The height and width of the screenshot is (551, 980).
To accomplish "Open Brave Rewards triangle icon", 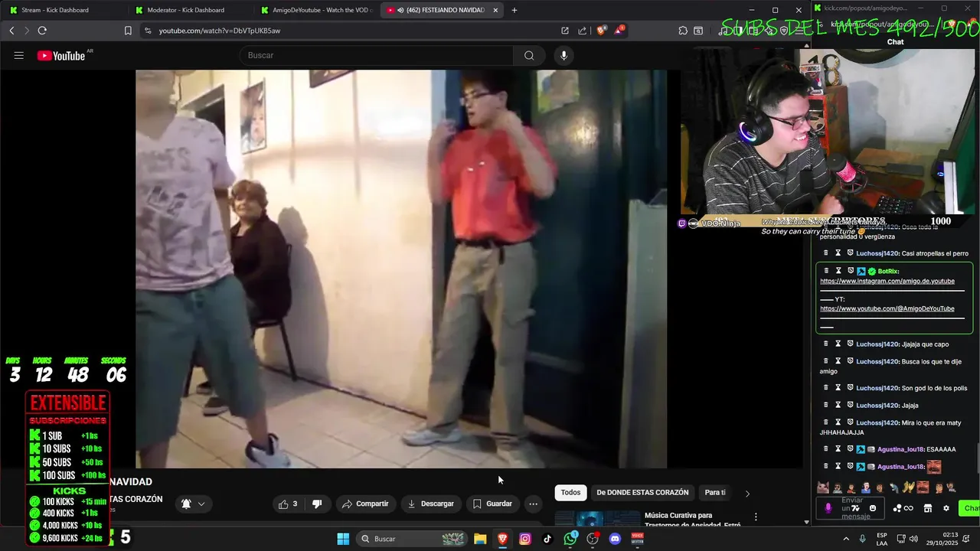I will click(618, 31).
